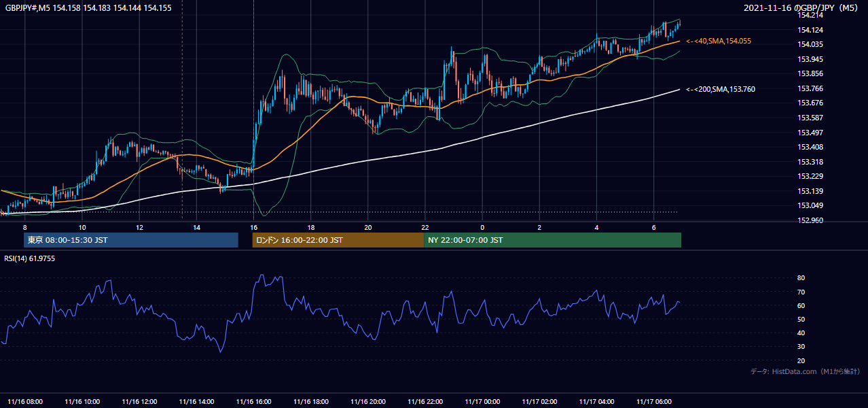
Task: Click hour label 14 under price chart
Action: [x=196, y=227]
